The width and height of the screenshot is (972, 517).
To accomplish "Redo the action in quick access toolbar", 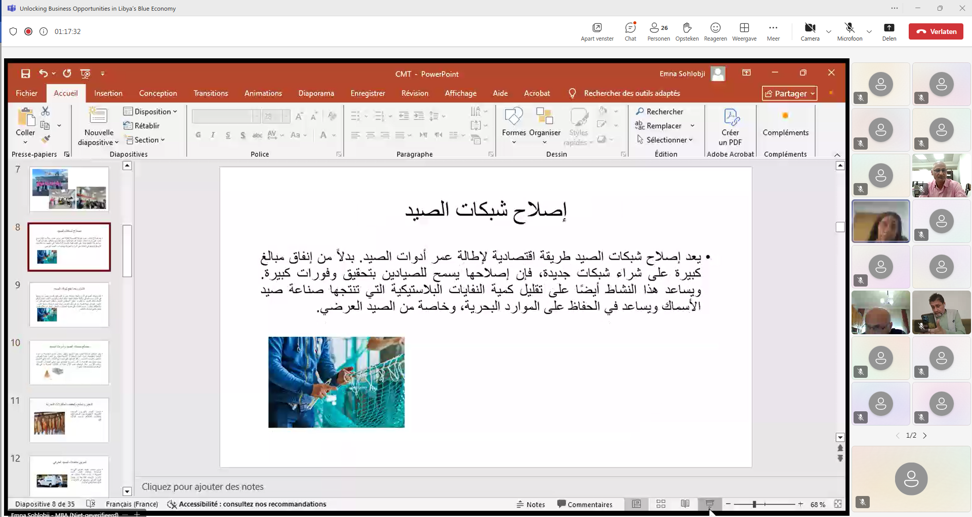I will pyautogui.click(x=67, y=73).
